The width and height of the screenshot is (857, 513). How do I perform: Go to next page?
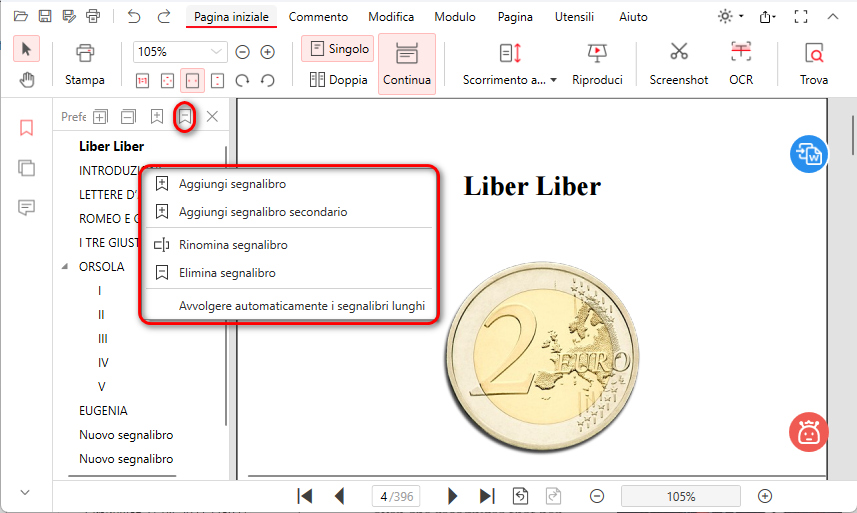click(x=452, y=496)
